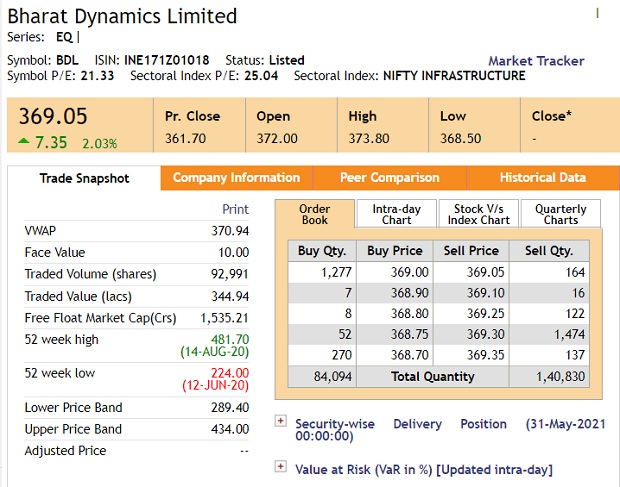Select the Order Book tab

(x=315, y=214)
